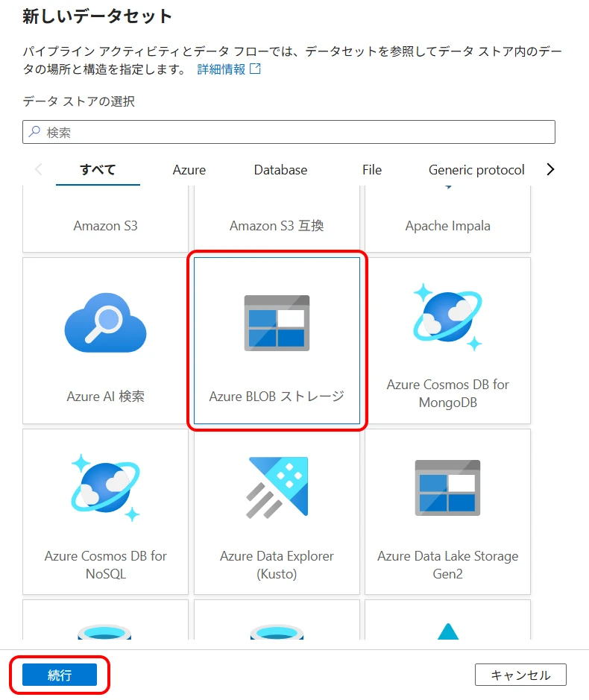Select the Azure Data Lake Storage Gen2 icon
The image size is (589, 700).
coord(447,488)
